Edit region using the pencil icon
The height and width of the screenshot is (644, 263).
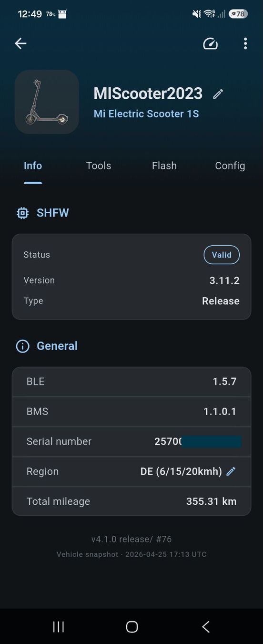(231, 471)
